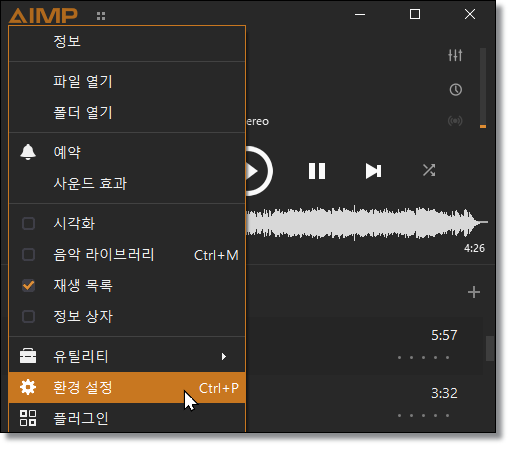The height and width of the screenshot is (460, 508).
Task: Click the 정보 상자 label
Action: point(83,316)
